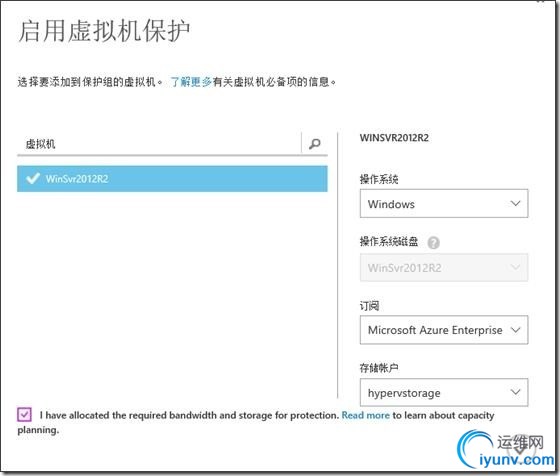Click the search magnifier icon
Viewport: 560px width, 476px height.
[x=315, y=144]
